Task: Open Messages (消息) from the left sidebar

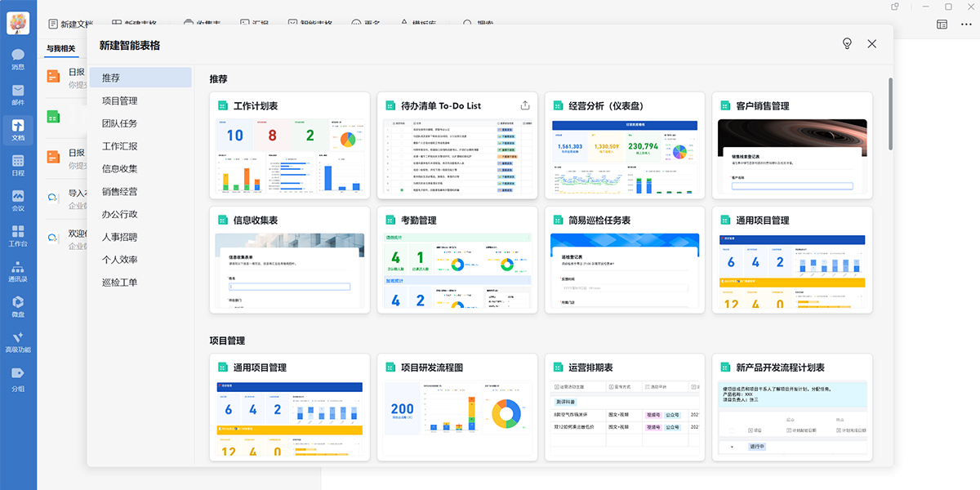Action: (x=18, y=59)
